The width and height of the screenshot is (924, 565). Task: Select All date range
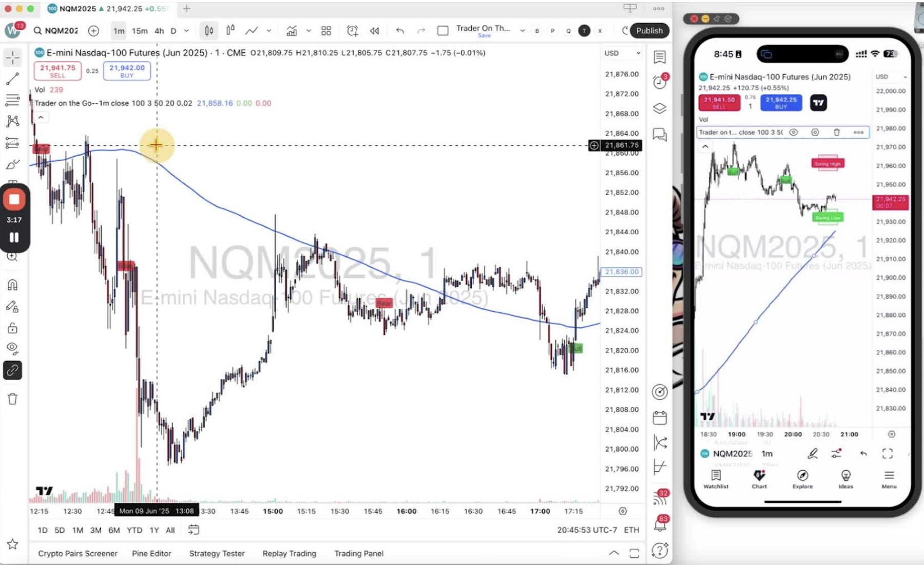pos(170,530)
